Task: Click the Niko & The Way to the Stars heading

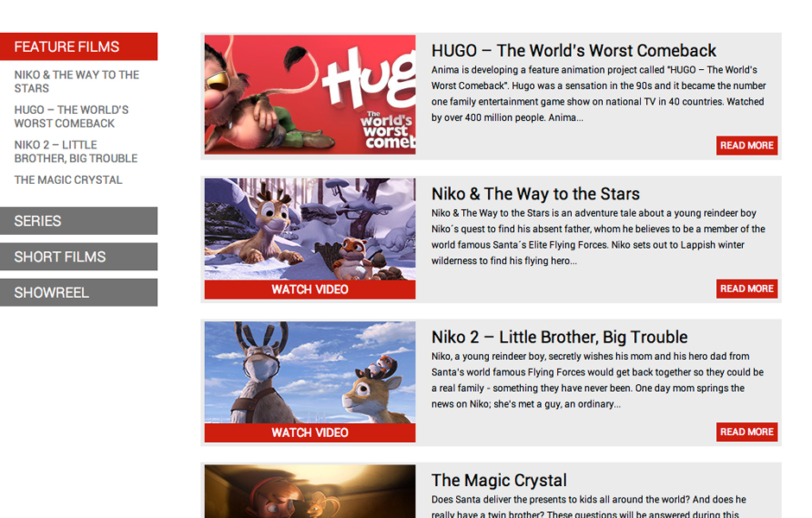Action: (536, 194)
